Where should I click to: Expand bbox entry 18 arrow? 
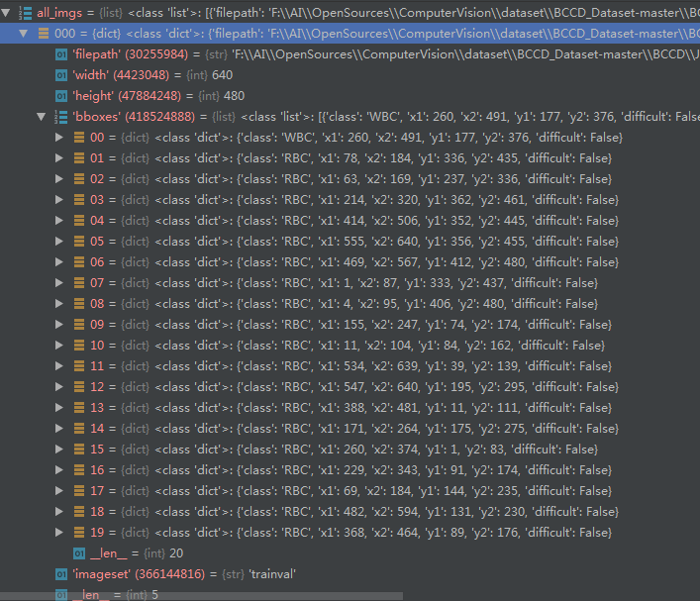click(x=59, y=511)
